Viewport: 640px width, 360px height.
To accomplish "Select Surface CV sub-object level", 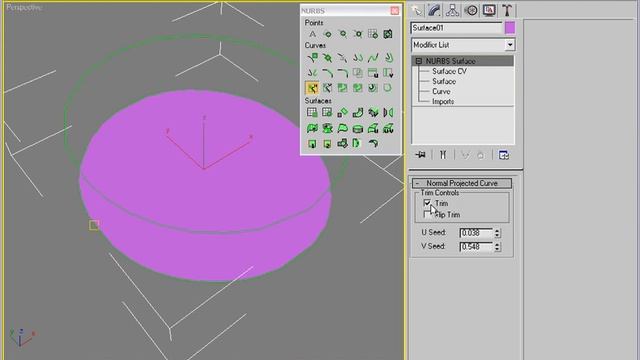I will pyautogui.click(x=449, y=71).
